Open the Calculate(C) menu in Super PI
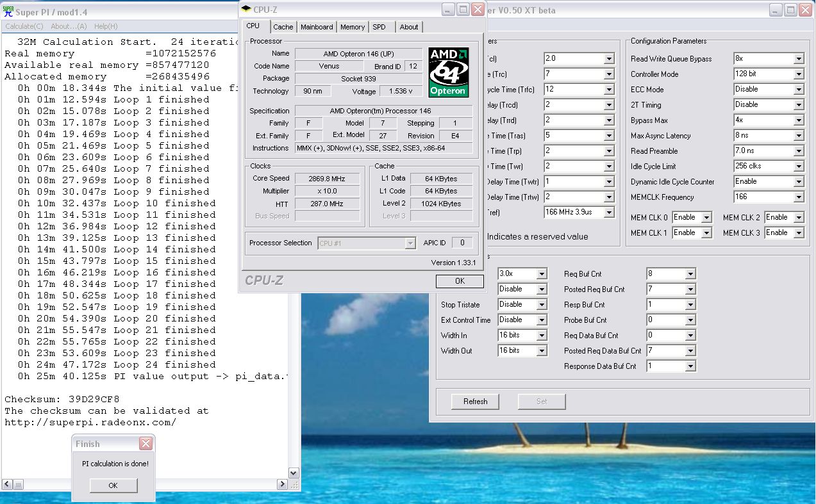The height and width of the screenshot is (504, 816). click(x=24, y=26)
